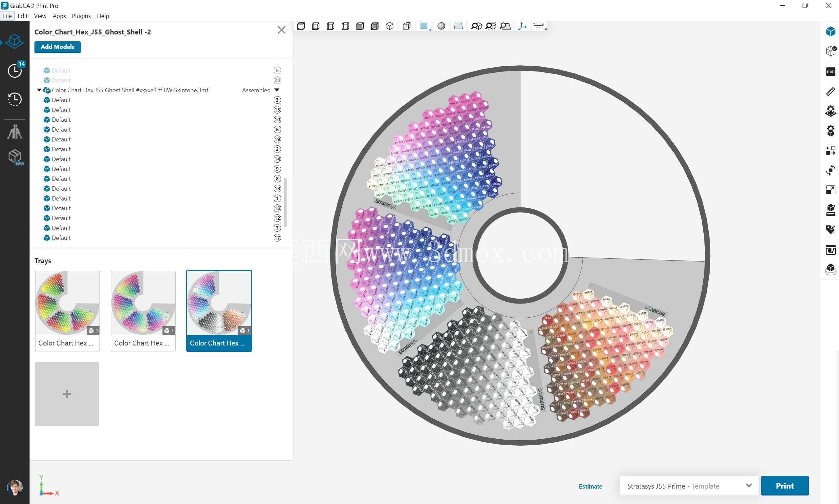Select the ruler measure tool

tap(830, 91)
